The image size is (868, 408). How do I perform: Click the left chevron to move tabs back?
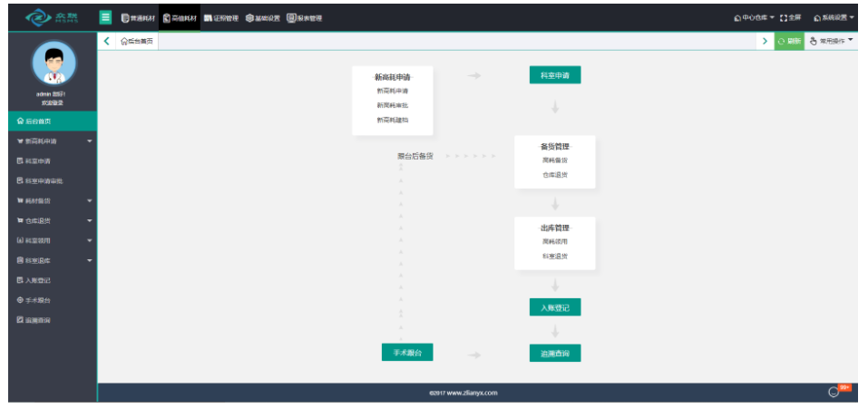pos(106,41)
